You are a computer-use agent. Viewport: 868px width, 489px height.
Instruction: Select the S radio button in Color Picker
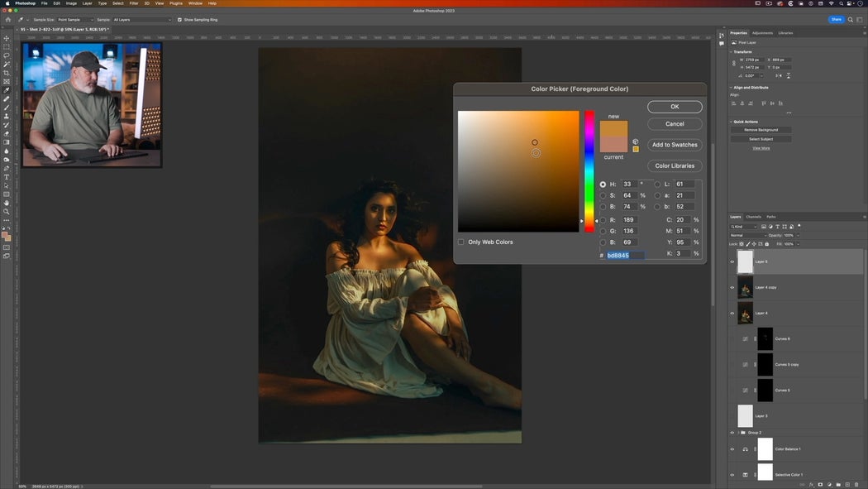(x=603, y=195)
